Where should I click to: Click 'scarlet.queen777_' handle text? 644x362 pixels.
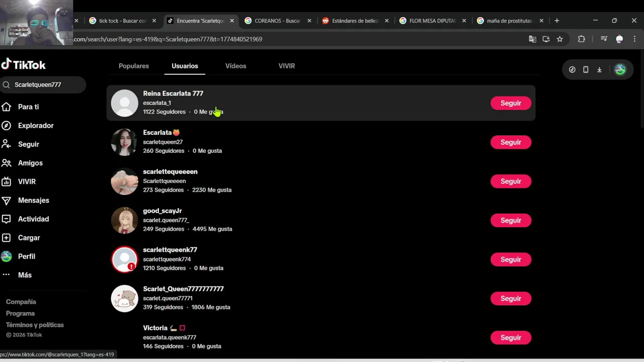coord(166,220)
